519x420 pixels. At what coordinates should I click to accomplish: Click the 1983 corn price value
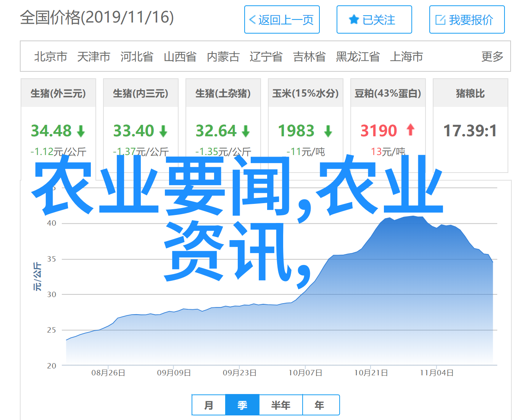296,131
